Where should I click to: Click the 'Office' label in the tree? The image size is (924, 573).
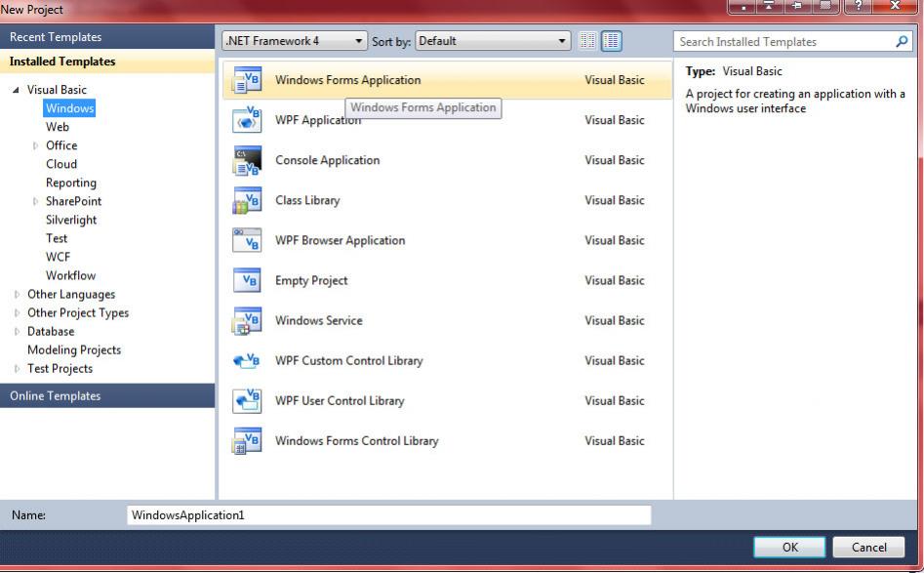pos(61,145)
